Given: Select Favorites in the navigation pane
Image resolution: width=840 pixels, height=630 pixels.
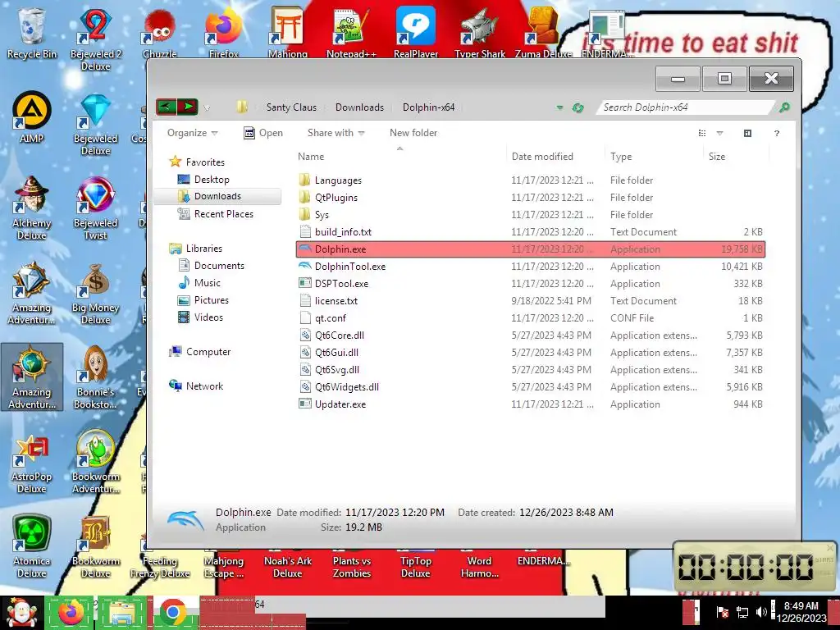Looking at the screenshot, I should pos(197,162).
